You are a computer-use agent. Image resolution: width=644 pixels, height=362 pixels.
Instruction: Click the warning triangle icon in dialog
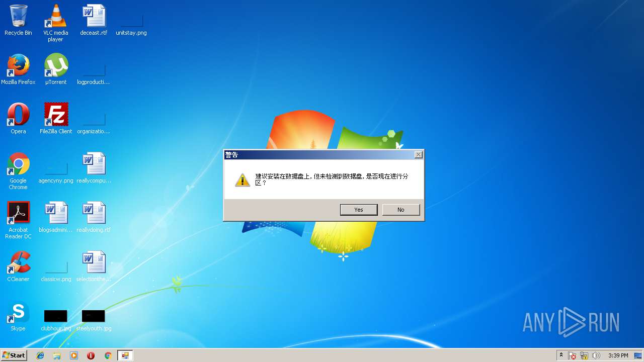pyautogui.click(x=243, y=179)
